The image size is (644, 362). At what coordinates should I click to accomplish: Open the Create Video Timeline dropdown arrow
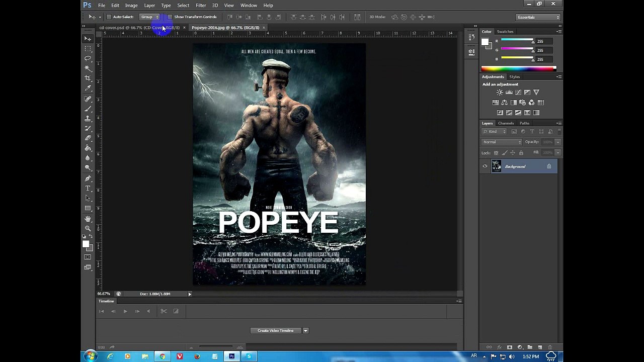305,331
